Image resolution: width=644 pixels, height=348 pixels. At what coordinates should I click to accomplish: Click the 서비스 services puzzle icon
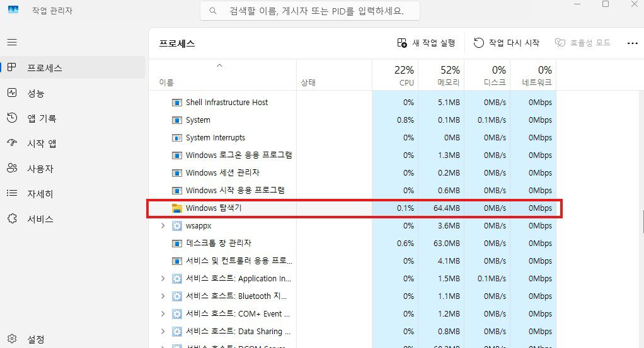pyautogui.click(x=12, y=219)
